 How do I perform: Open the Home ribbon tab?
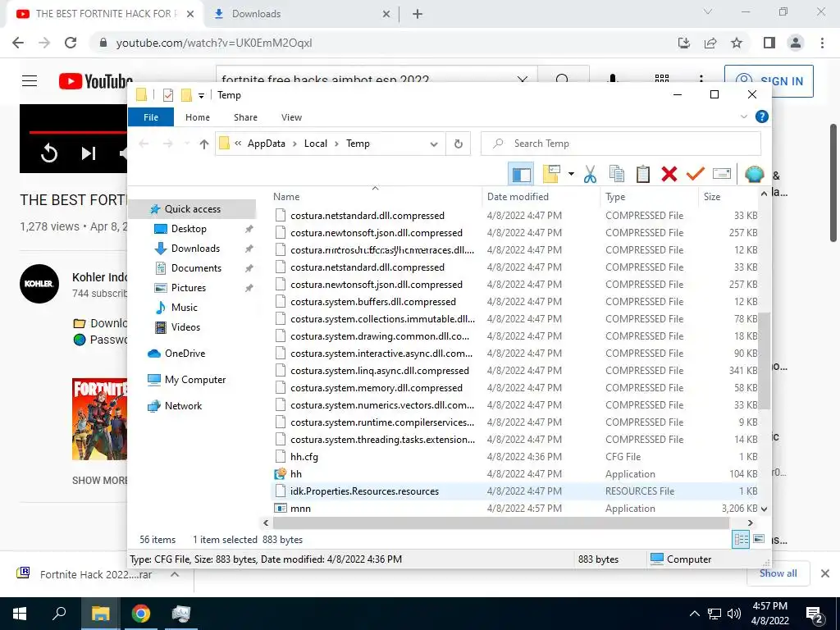click(x=197, y=117)
